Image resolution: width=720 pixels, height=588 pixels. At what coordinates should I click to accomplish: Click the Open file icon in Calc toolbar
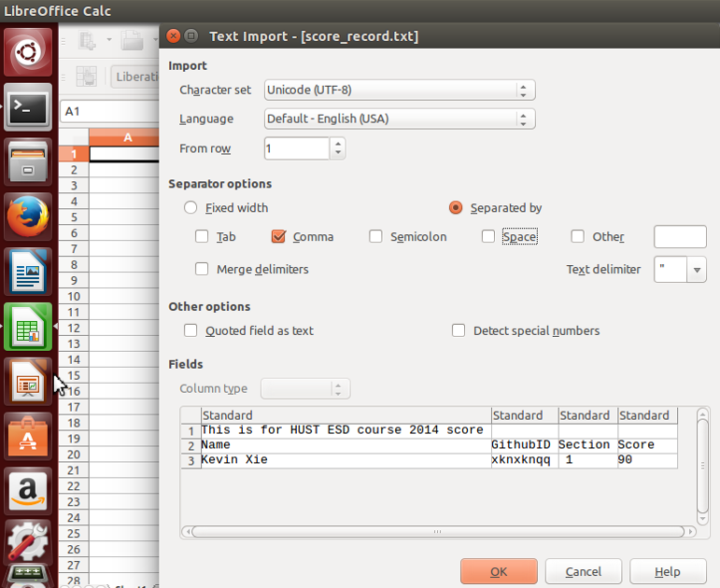[132, 40]
